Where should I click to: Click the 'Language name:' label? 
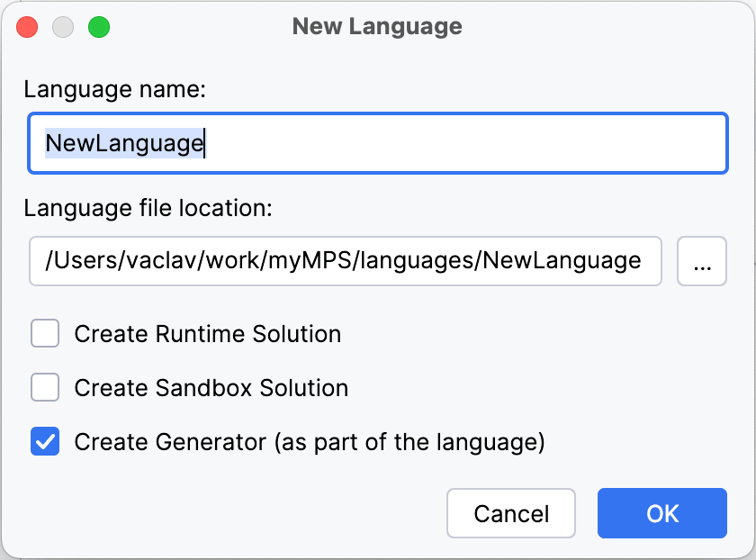tap(115, 90)
